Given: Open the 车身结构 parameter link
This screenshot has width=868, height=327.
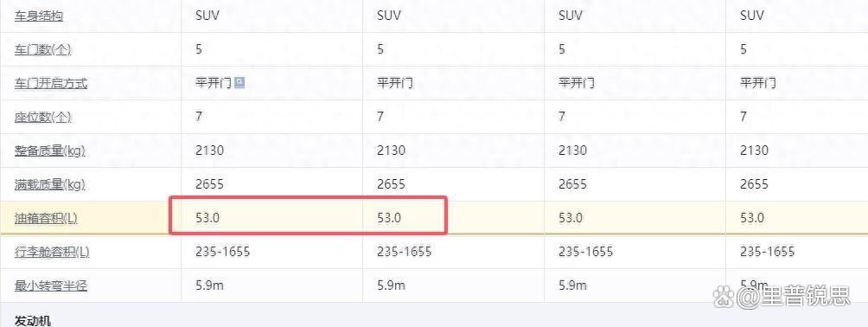Looking at the screenshot, I should (39, 16).
